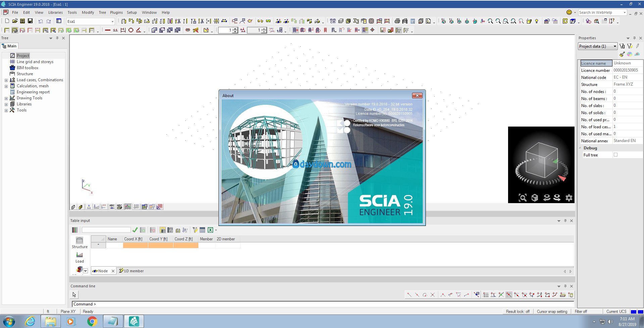Select Structure item in the Main tree
The width and height of the screenshot is (644, 328).
click(x=25, y=74)
